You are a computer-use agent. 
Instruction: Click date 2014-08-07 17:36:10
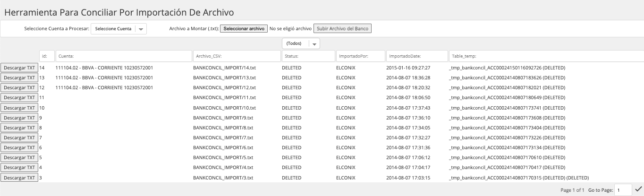coord(408,118)
